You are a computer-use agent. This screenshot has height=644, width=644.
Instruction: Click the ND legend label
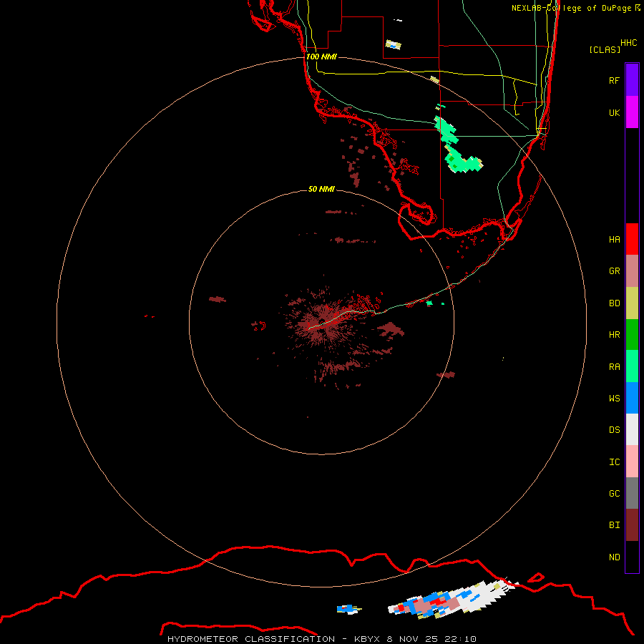(x=614, y=557)
